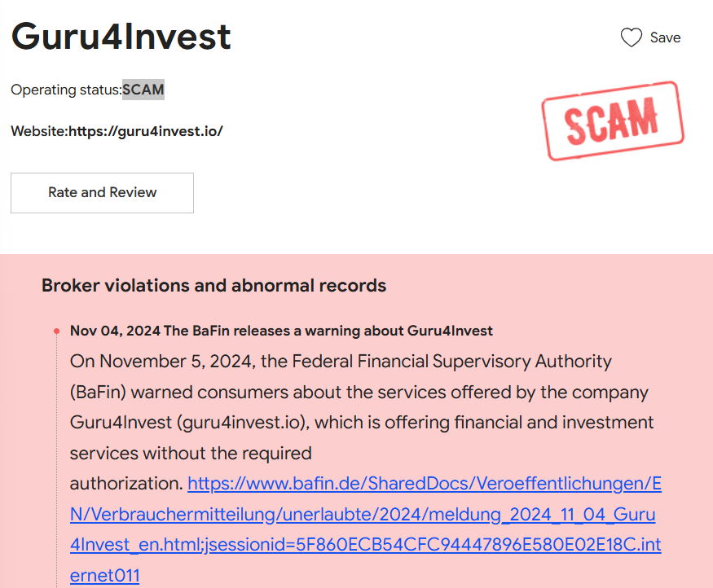Click "(guru4invest.io)" inside the warning paragraph
Image resolution: width=713 pixels, height=588 pixels.
point(240,423)
